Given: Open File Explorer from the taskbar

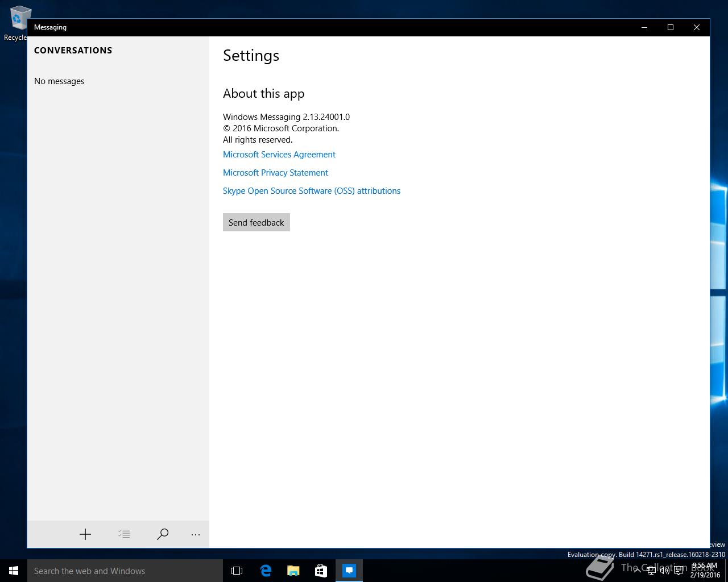Looking at the screenshot, I should 293,571.
